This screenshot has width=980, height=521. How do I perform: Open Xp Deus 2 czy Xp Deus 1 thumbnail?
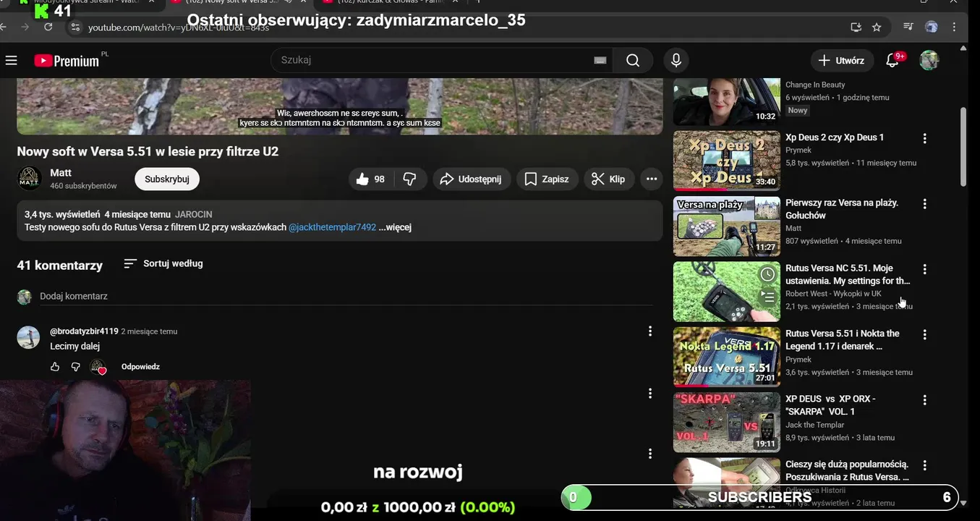click(x=727, y=161)
